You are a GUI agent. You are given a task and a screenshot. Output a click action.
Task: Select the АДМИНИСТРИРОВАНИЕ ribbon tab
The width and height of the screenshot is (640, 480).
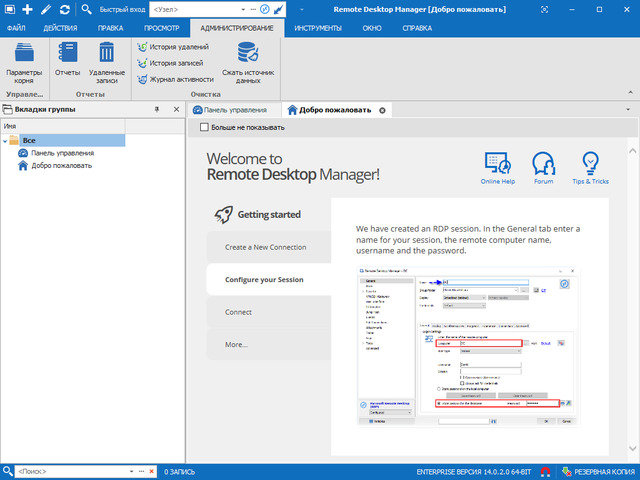click(237, 28)
